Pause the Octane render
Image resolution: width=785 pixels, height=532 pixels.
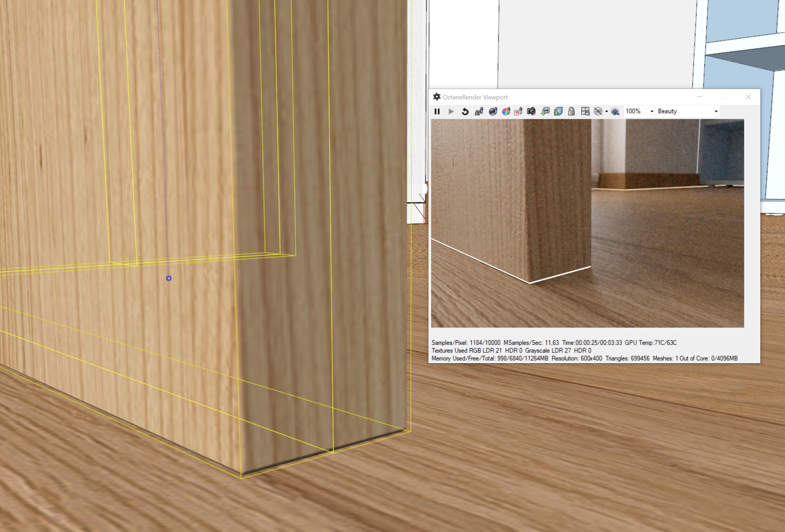point(437,111)
